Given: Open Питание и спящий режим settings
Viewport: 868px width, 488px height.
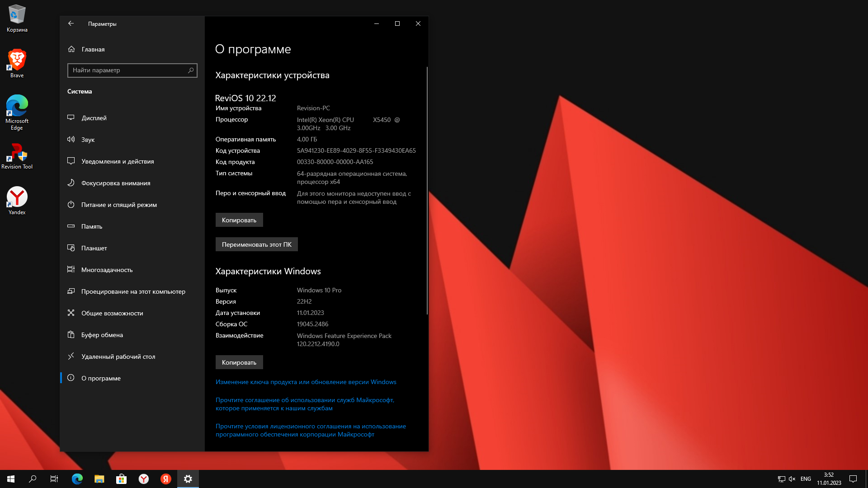Looking at the screenshot, I should click(119, 205).
